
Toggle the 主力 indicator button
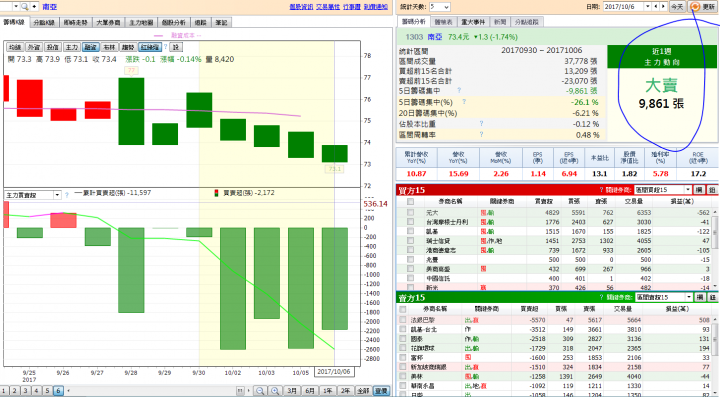click(72, 47)
